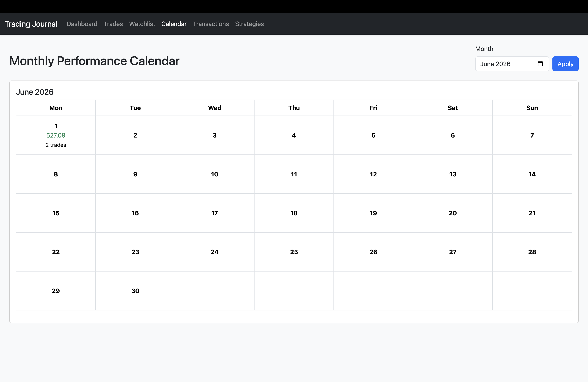This screenshot has height=382, width=588.
Task: Select day 11 in the calendar
Action: tap(294, 174)
